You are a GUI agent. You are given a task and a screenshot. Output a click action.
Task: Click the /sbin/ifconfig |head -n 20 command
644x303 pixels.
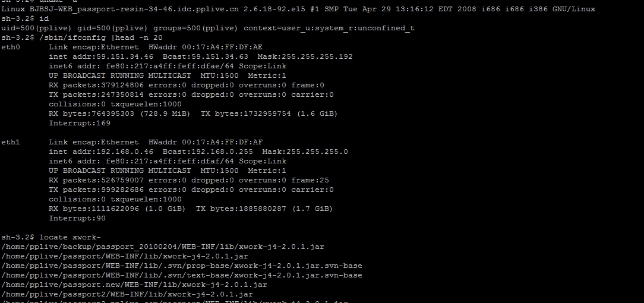tap(100, 37)
